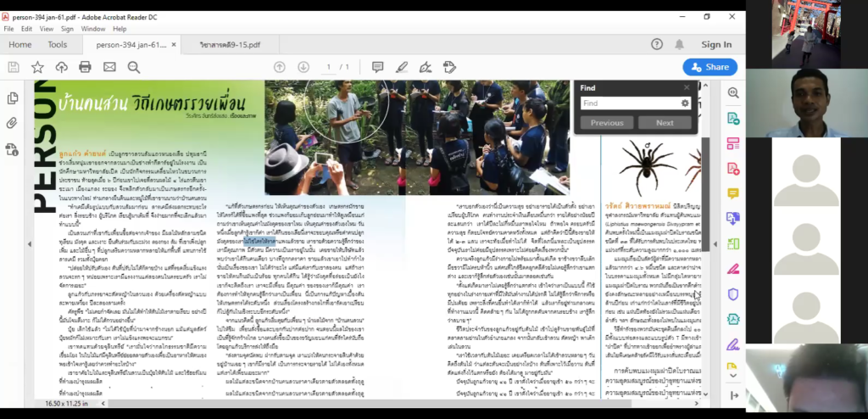Click the Save file icon
The height and width of the screenshot is (419, 868).
click(14, 67)
